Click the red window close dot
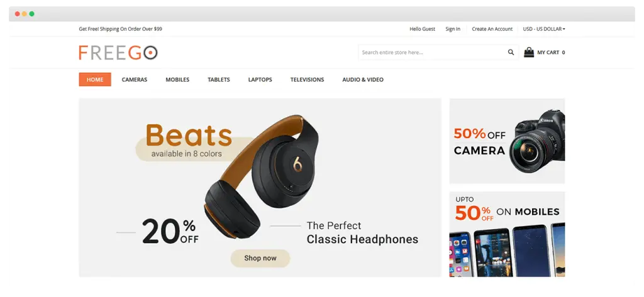The height and width of the screenshot is (297, 644). (x=17, y=14)
